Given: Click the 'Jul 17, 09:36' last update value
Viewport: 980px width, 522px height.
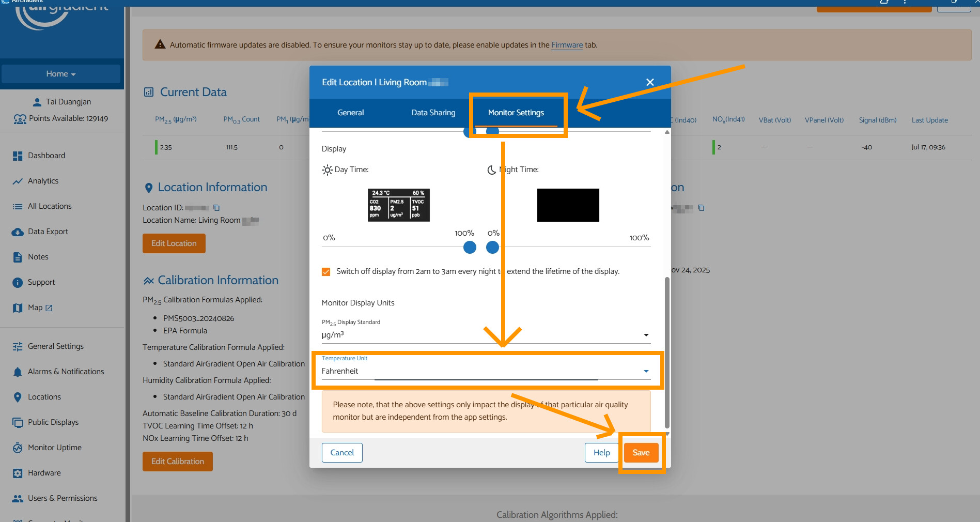Looking at the screenshot, I should pos(928,147).
